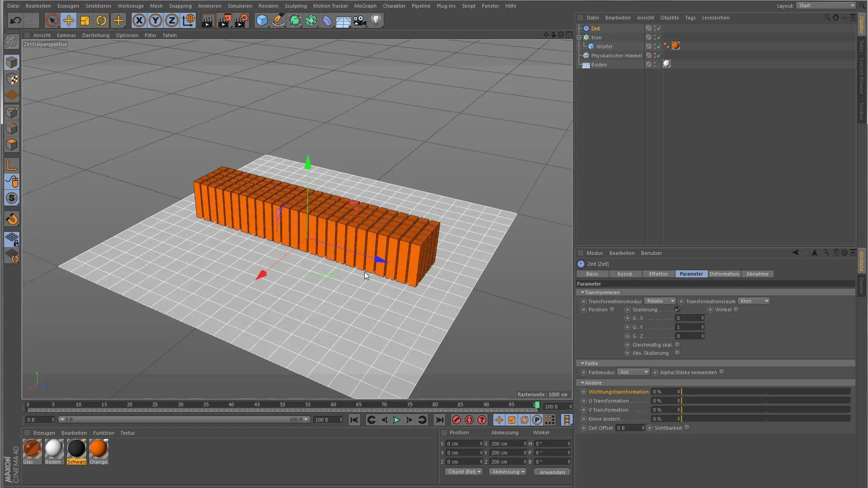This screenshot has width=868, height=488.
Task: Open the Hilfe menu
Action: click(511, 6)
